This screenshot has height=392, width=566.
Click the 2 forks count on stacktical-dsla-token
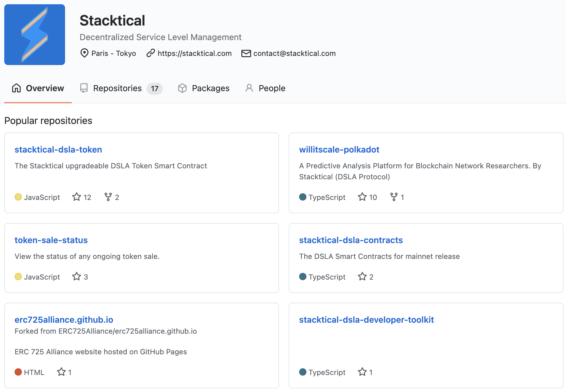(117, 198)
